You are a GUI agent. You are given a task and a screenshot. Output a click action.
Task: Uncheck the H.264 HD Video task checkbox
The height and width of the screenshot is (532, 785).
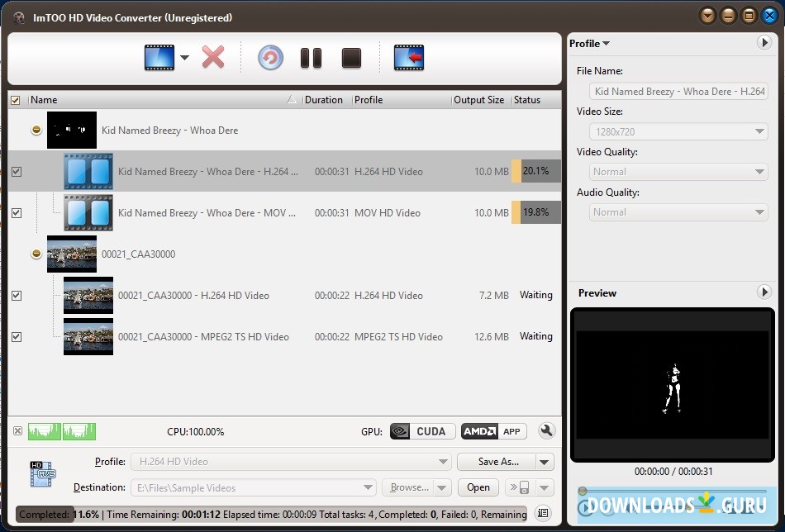pos(15,171)
